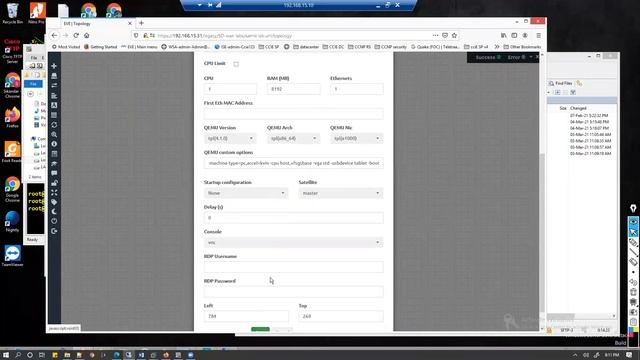Click the Delay (s) input field
Viewport: 640px width, 360px height.
[293, 218]
